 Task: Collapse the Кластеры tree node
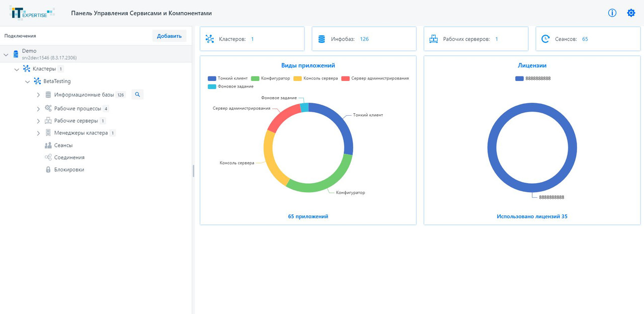point(17,69)
